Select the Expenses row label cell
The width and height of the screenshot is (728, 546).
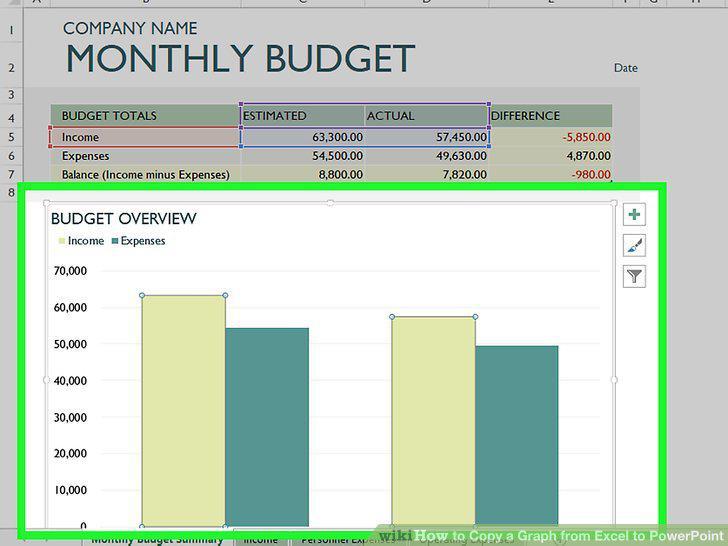point(146,156)
